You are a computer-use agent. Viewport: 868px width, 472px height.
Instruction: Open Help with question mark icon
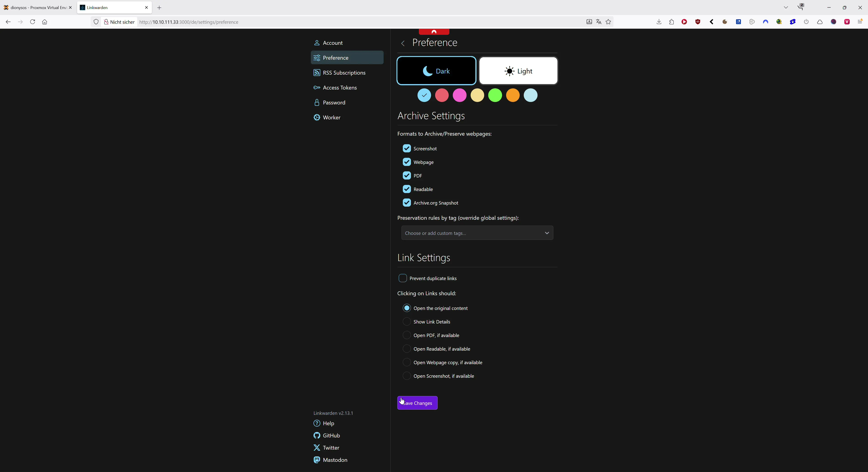point(317,423)
